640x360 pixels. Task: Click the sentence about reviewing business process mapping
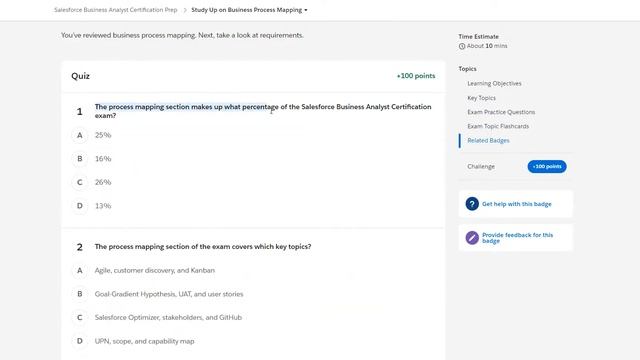pos(182,36)
